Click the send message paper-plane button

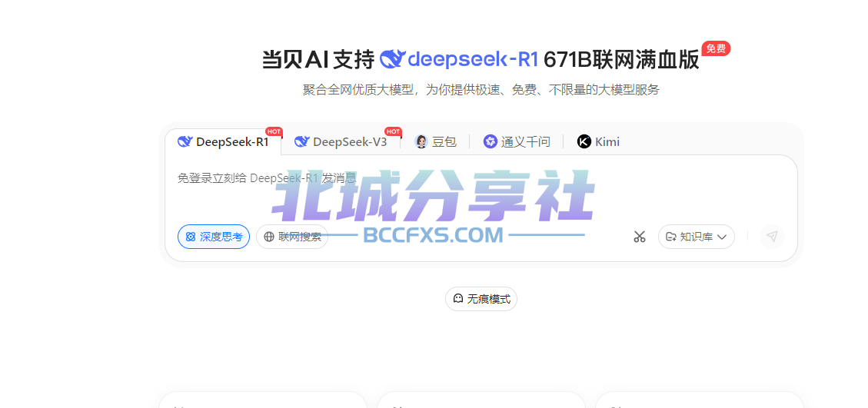click(772, 237)
